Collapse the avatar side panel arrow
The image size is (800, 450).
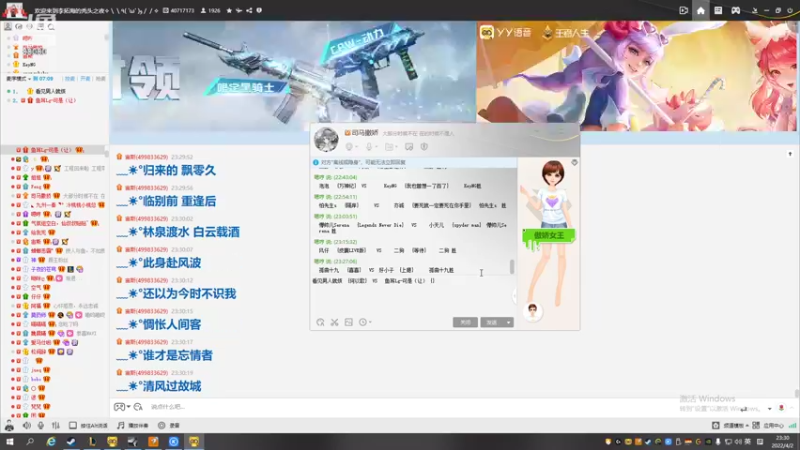514,295
